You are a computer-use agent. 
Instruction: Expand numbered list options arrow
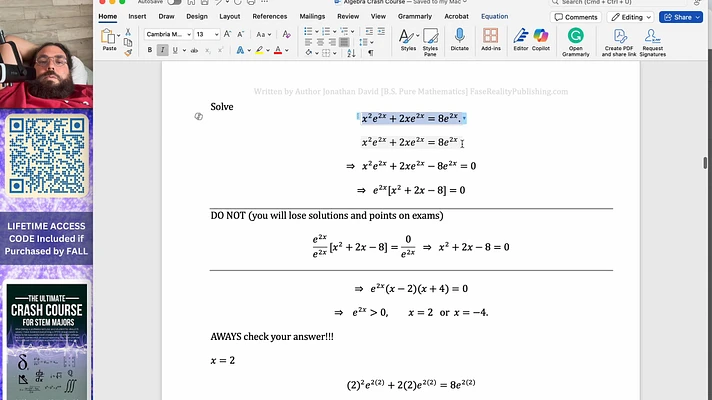[335, 32]
